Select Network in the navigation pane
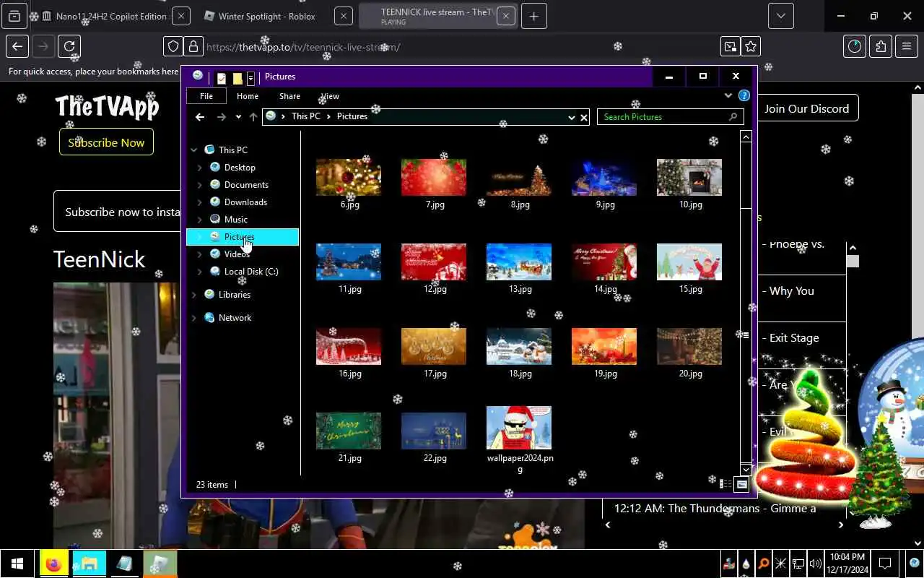This screenshot has height=578, width=924. (235, 318)
